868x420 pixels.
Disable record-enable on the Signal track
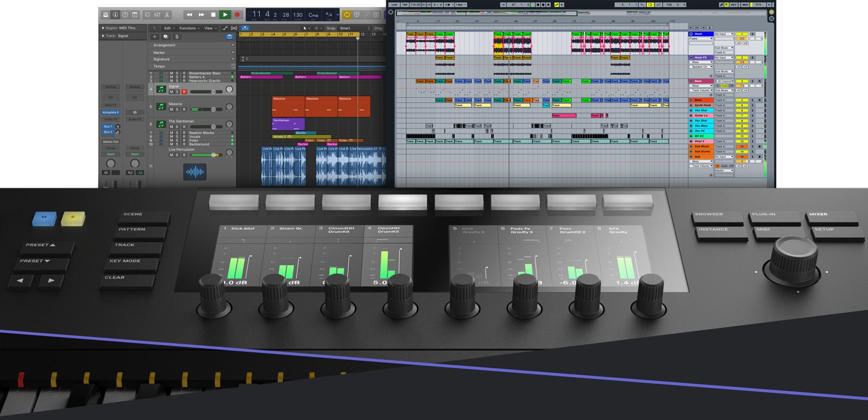184,92
